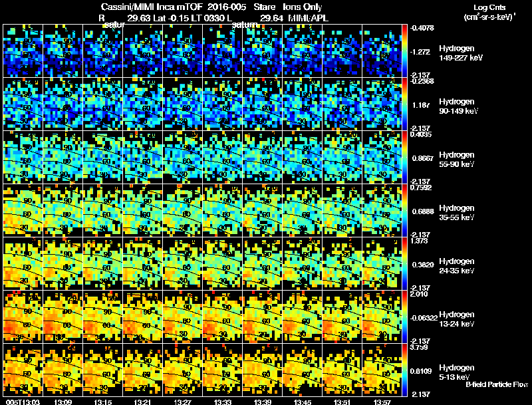
Task: Click the Cassini/MIMI Inca mTOF title text
Action: click(152, 7)
